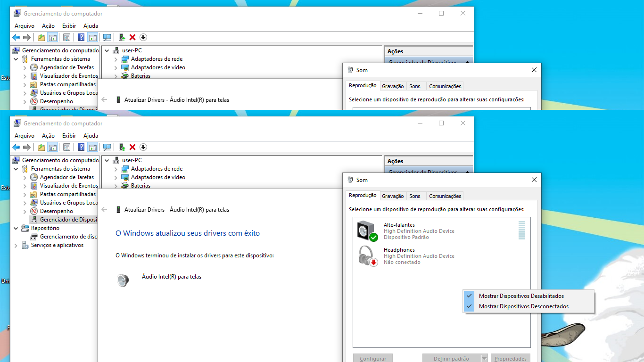
Task: Select Baterias in the lower device list
Action: (140, 186)
